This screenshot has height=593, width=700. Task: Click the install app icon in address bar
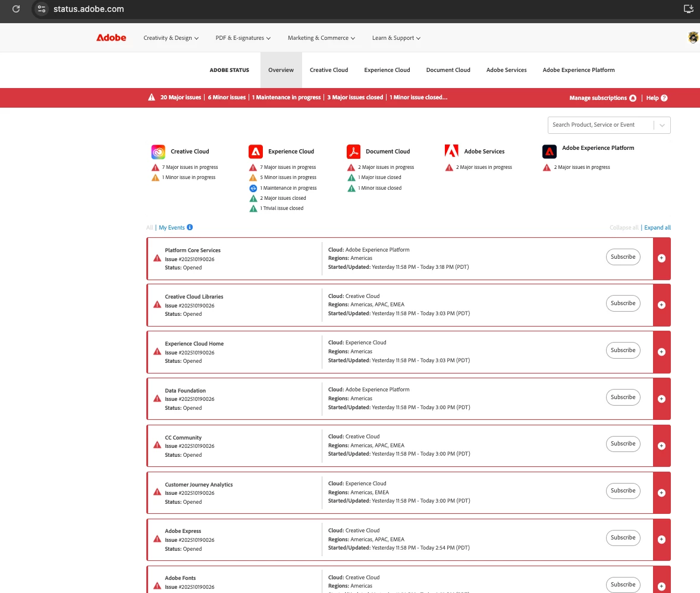(x=688, y=9)
